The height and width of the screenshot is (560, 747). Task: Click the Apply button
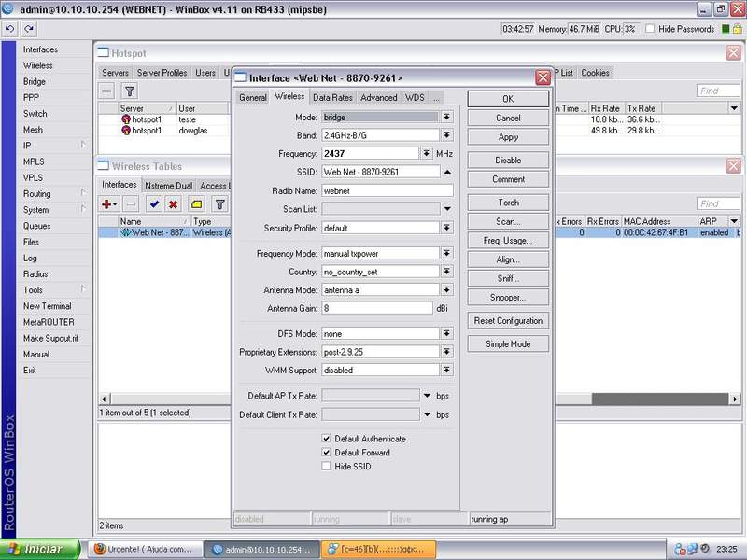[x=508, y=136]
